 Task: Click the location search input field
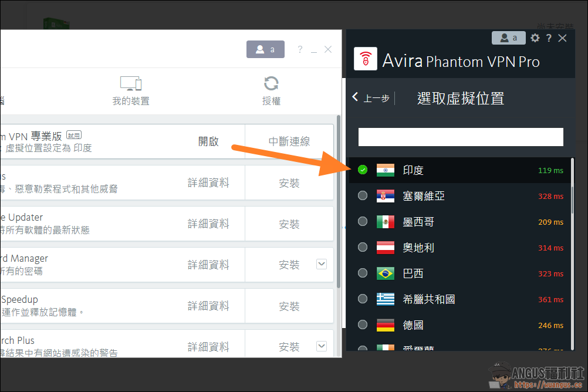click(461, 137)
